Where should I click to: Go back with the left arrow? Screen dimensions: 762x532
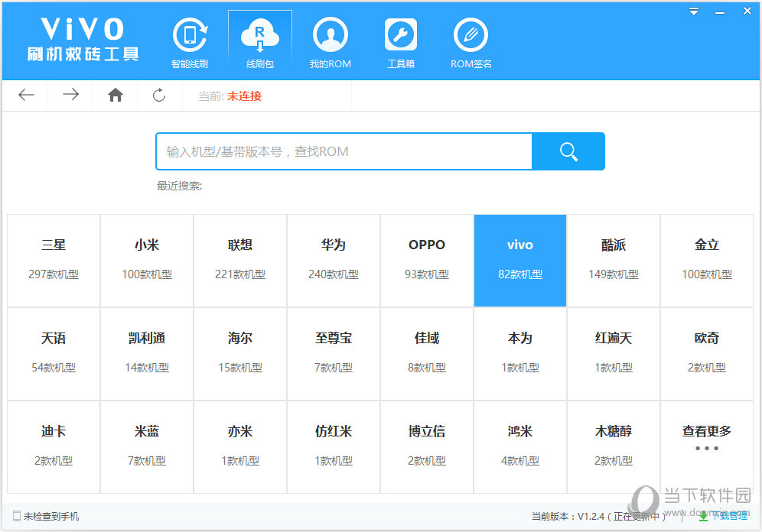click(26, 95)
